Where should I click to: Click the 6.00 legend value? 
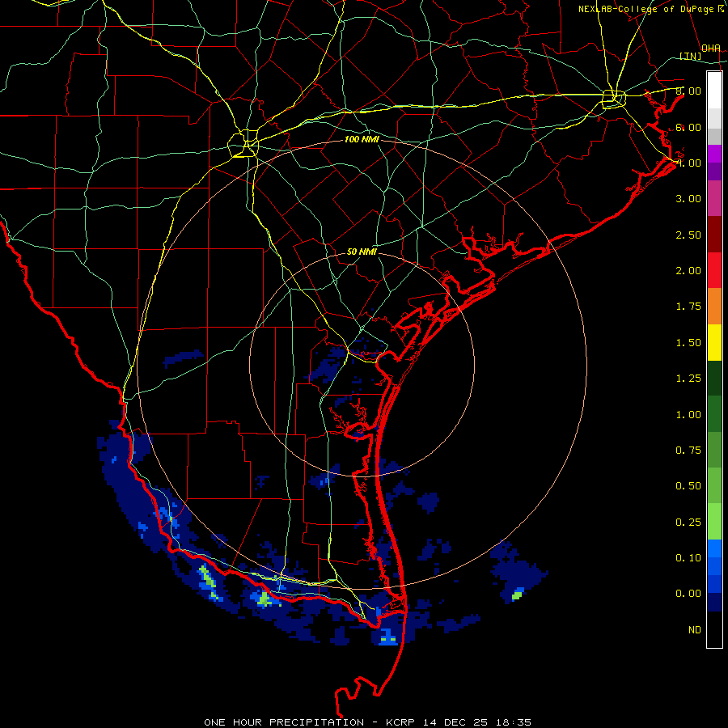click(x=688, y=127)
